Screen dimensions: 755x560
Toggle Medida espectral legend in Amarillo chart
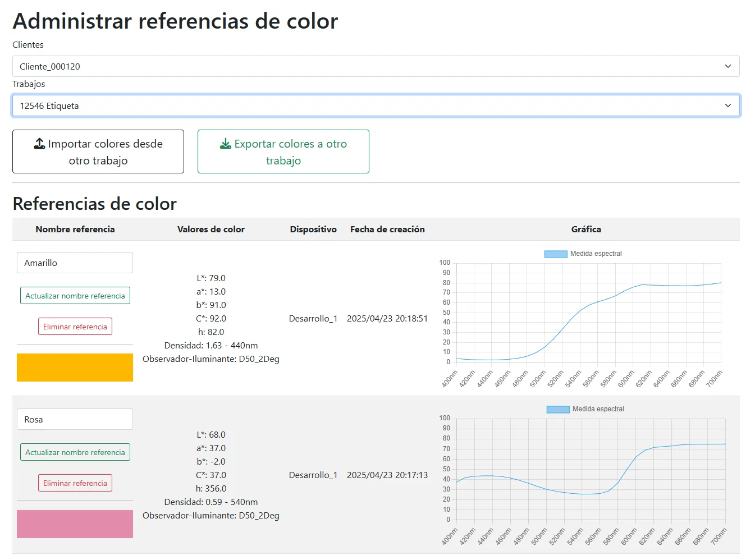583,254
